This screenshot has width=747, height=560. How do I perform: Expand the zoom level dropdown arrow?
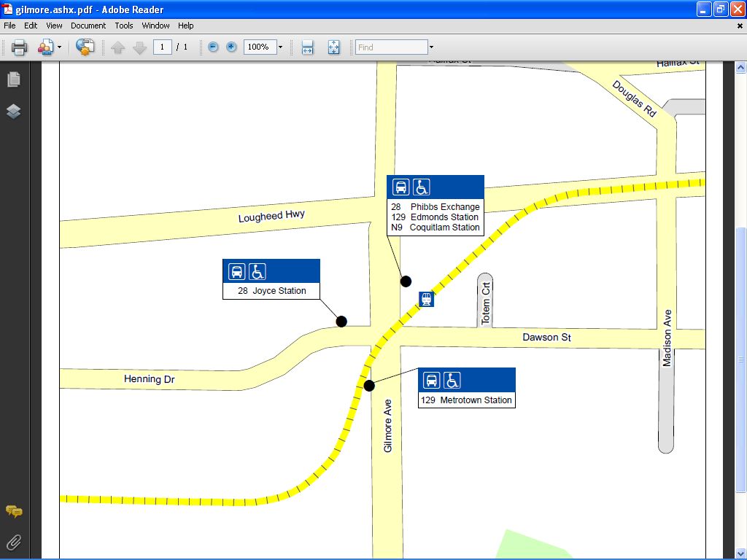pos(280,47)
